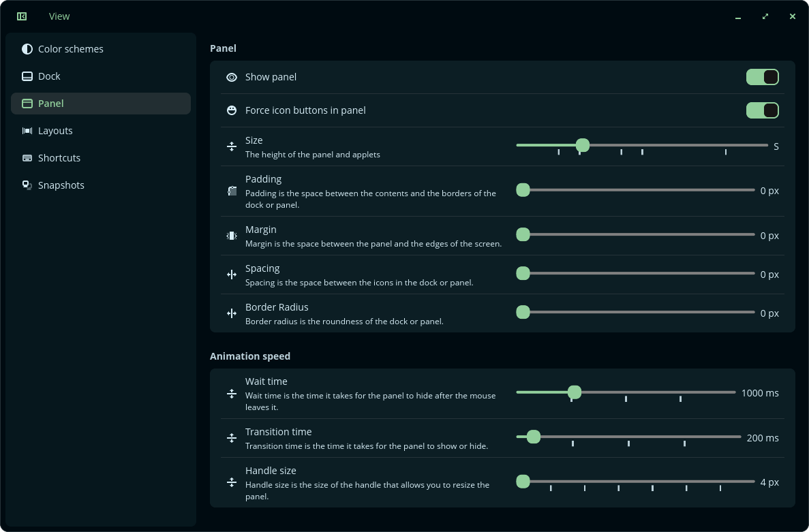Image resolution: width=809 pixels, height=532 pixels.
Task: Click the Padding row icon
Action: (232, 191)
